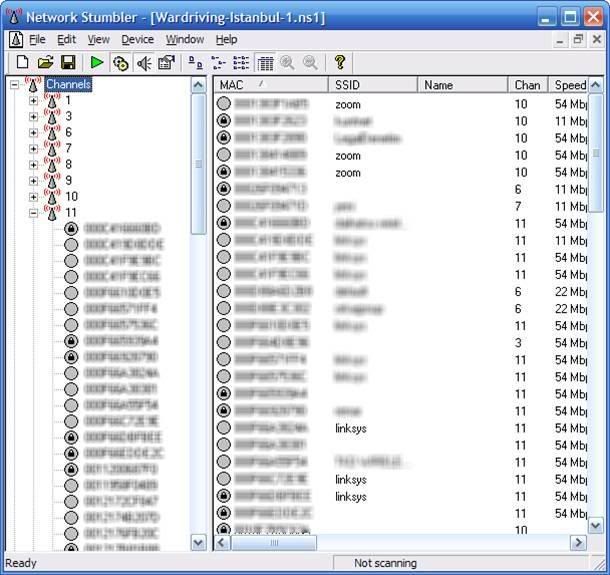
Task: Sort by Name column header
Action: click(x=462, y=85)
